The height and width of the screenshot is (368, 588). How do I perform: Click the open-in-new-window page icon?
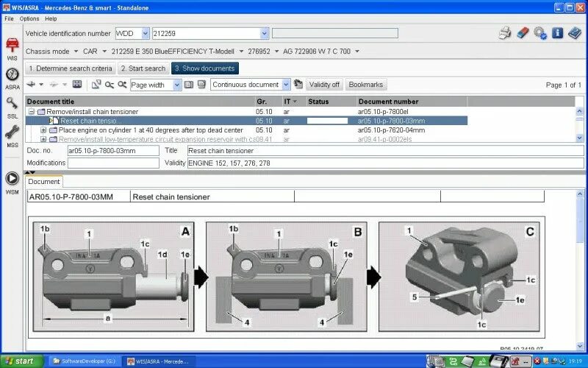pyautogui.click(x=96, y=84)
